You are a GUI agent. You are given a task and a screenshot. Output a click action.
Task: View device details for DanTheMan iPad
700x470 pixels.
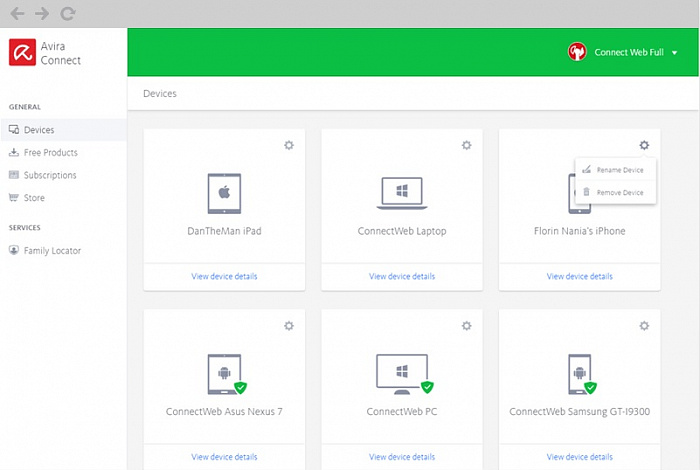pos(224,276)
